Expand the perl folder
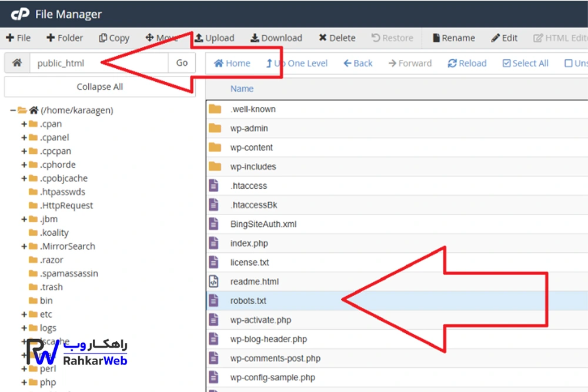Image resolution: width=588 pixels, height=392 pixels. click(24, 368)
